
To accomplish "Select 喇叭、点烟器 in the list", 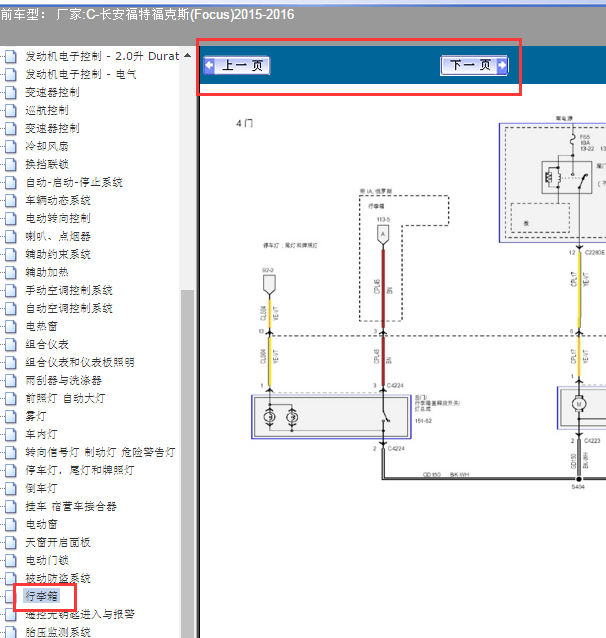I will pyautogui.click(x=58, y=236).
